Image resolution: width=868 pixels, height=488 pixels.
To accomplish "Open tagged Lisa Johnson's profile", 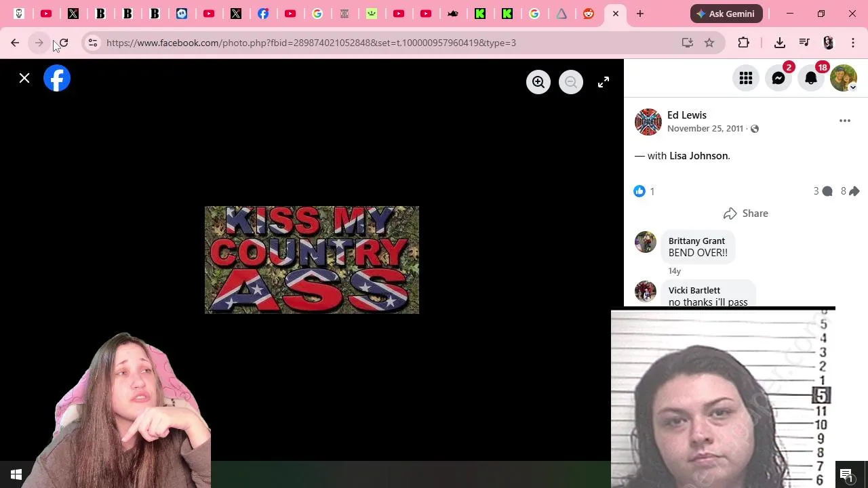I will [x=698, y=156].
